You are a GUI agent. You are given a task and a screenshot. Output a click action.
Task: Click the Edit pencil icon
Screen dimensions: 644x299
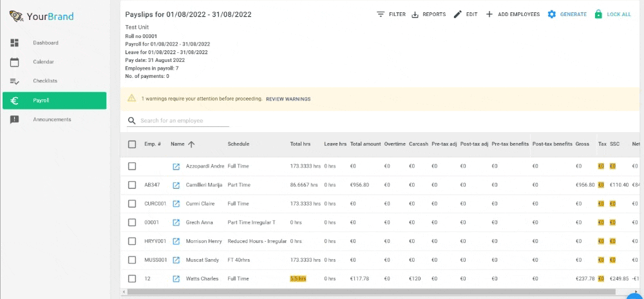coord(457,14)
